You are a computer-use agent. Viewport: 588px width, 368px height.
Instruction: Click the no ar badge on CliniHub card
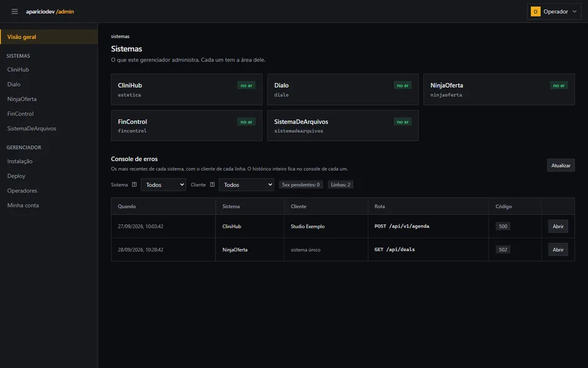pos(246,85)
